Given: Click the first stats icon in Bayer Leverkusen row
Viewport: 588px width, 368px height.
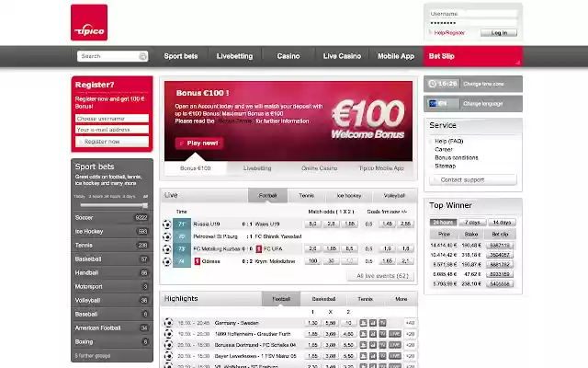Looking at the screenshot, I should coord(363,356).
